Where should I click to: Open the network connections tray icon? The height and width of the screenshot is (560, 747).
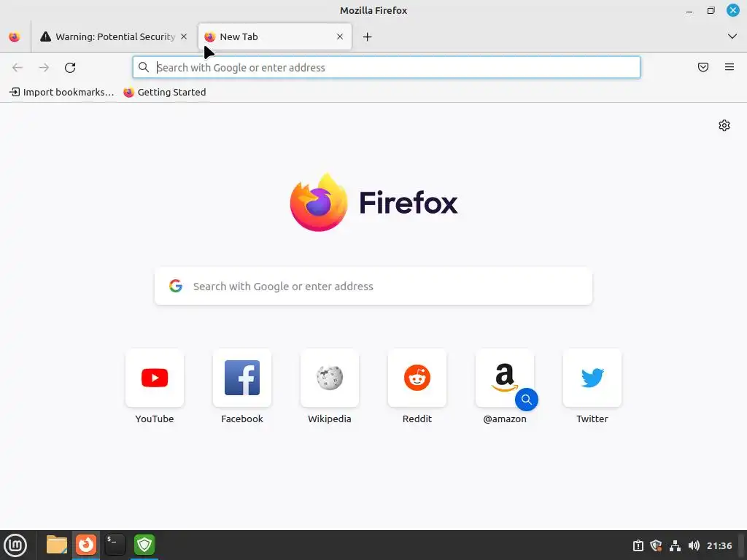[675, 545]
